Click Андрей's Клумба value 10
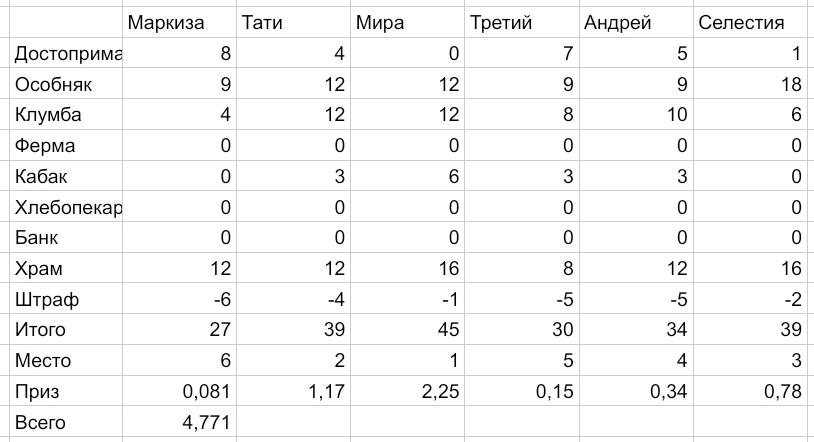Screen dimensions: 814x442 coord(636,114)
